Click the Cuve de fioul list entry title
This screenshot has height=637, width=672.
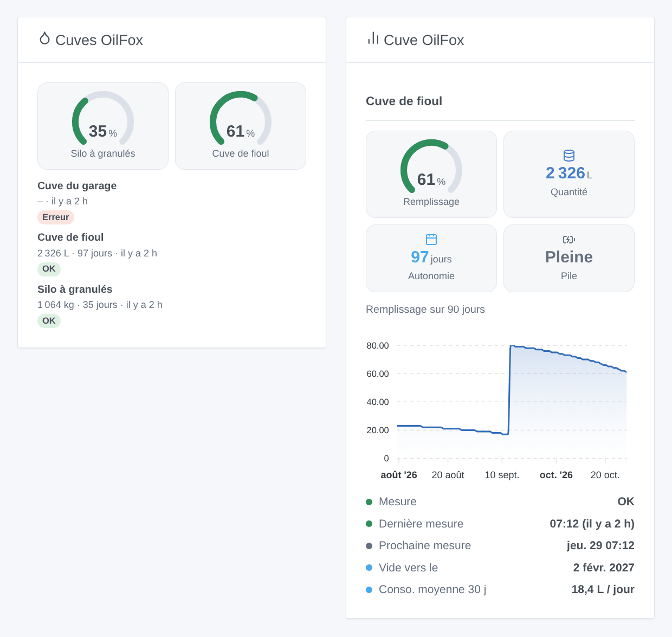[x=70, y=237]
